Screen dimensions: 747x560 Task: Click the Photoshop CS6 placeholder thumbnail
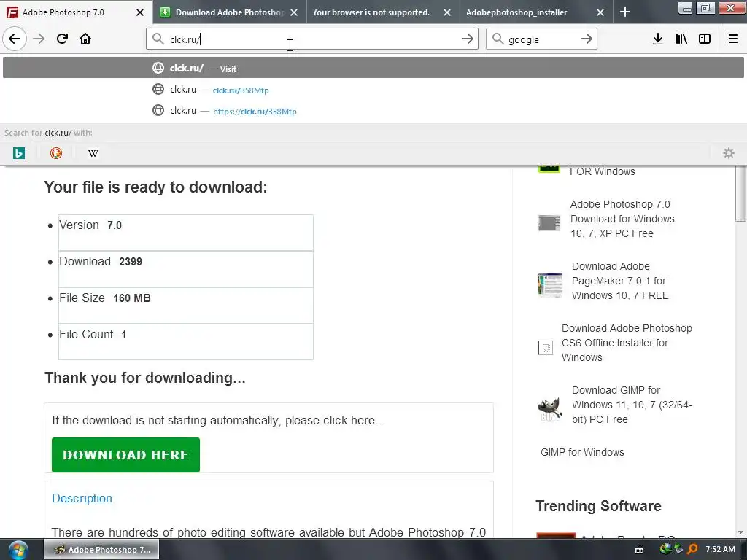[546, 348]
